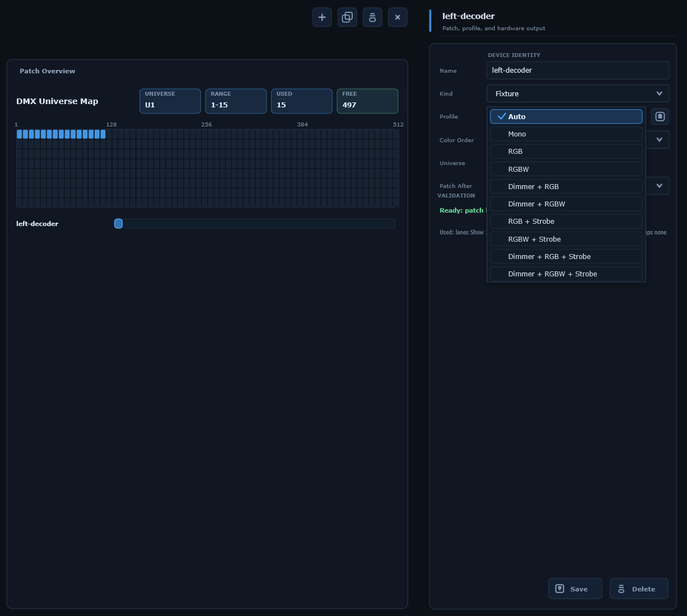Viewport: 687px width, 616px height.
Task: Click the Delete button
Action: [x=639, y=589]
